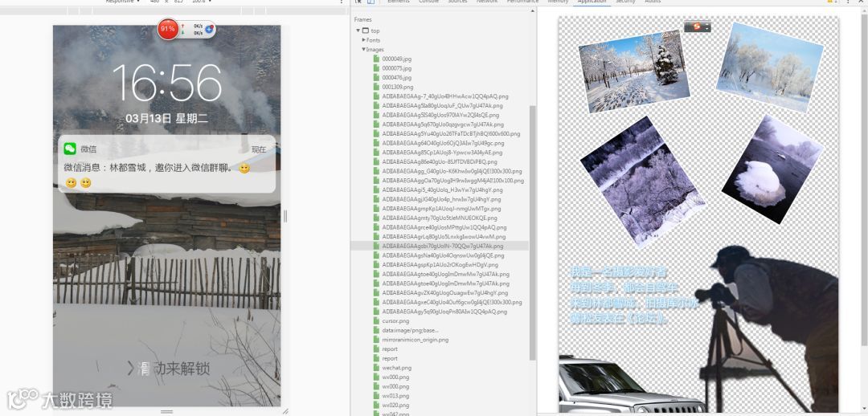Select cursor.png in the Images list
Screen dimensions: 868x416
coord(395,321)
